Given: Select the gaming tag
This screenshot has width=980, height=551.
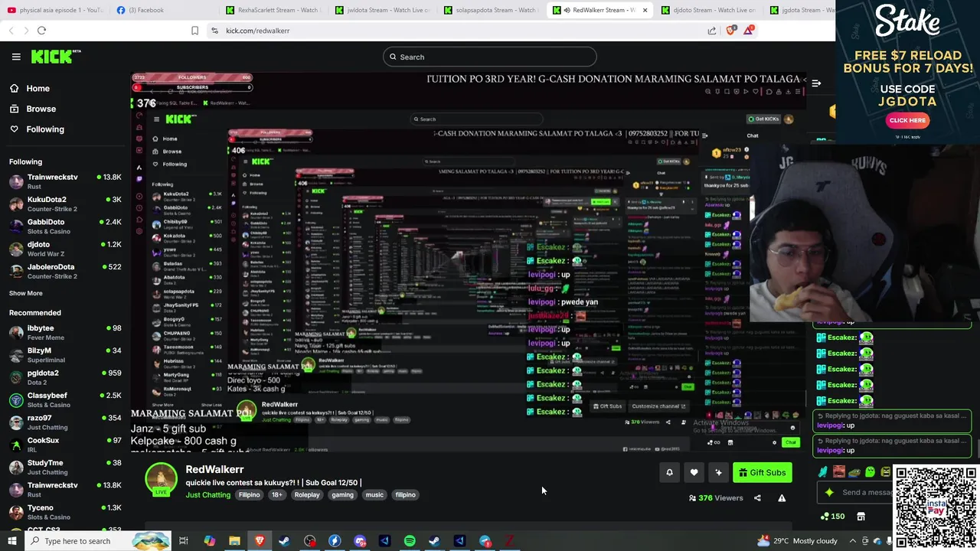Looking at the screenshot, I should [x=342, y=495].
